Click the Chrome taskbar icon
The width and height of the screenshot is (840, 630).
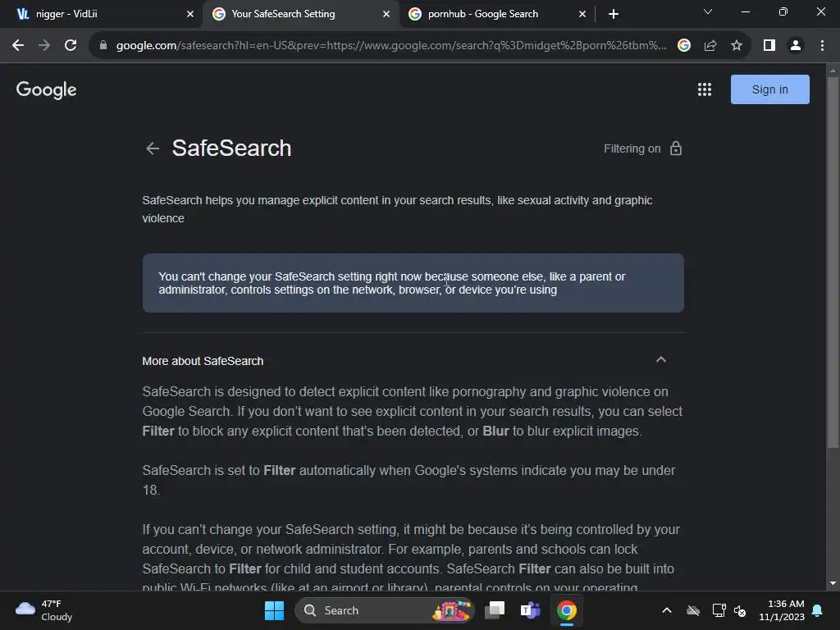point(566,610)
